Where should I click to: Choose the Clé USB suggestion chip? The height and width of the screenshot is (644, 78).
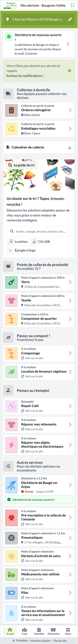tap(41, 242)
